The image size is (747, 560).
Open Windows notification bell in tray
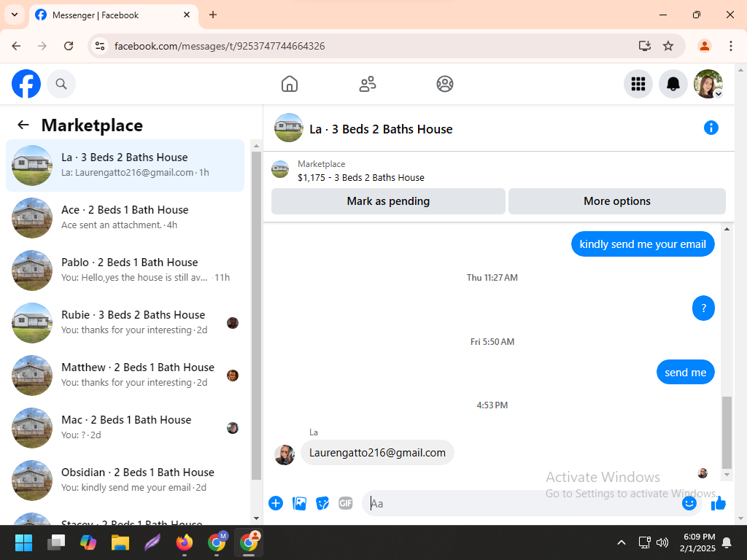coord(727,542)
